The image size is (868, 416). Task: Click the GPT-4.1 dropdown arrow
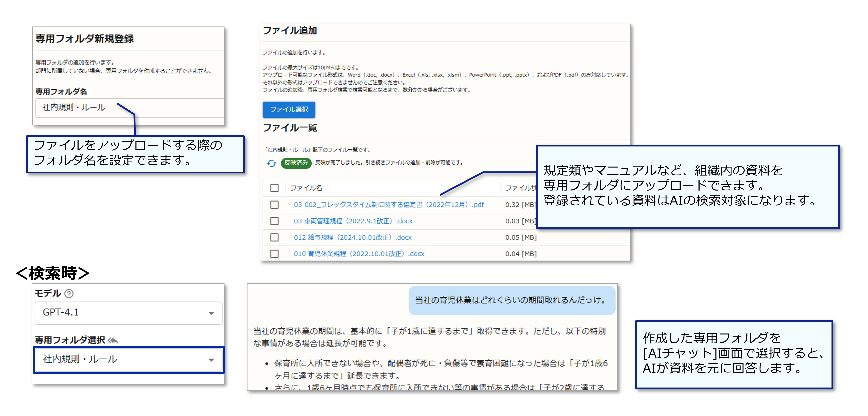tap(211, 313)
